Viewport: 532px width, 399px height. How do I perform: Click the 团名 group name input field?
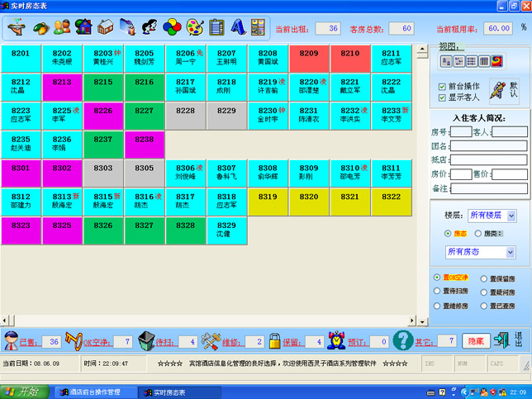point(487,145)
